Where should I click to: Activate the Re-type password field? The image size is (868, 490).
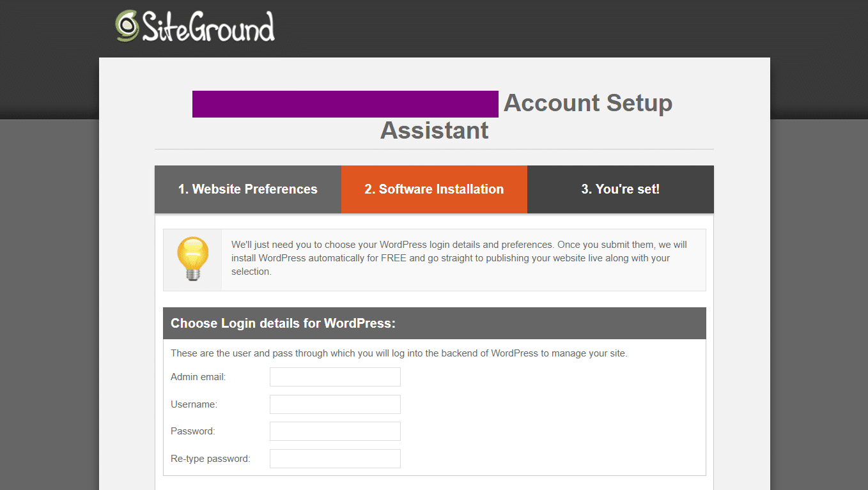335,459
